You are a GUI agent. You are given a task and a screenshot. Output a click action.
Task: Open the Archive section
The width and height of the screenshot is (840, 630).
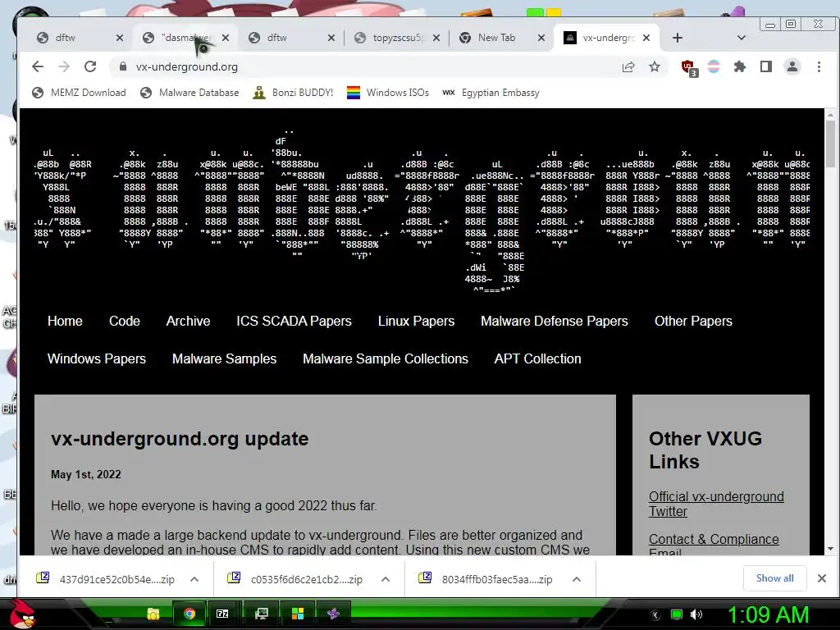(188, 321)
